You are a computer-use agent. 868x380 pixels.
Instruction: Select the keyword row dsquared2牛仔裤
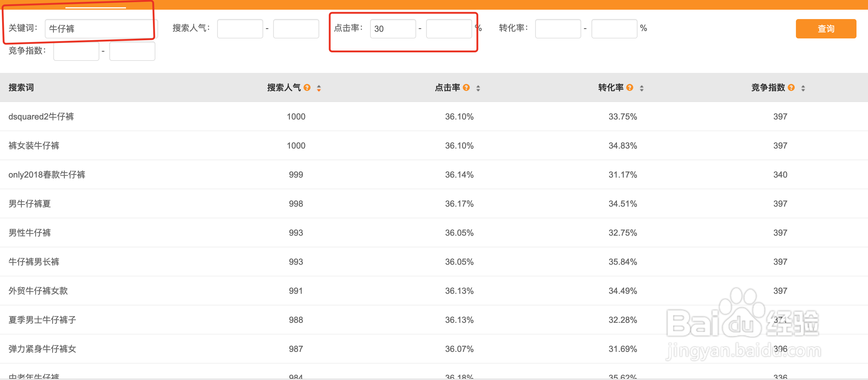point(41,116)
